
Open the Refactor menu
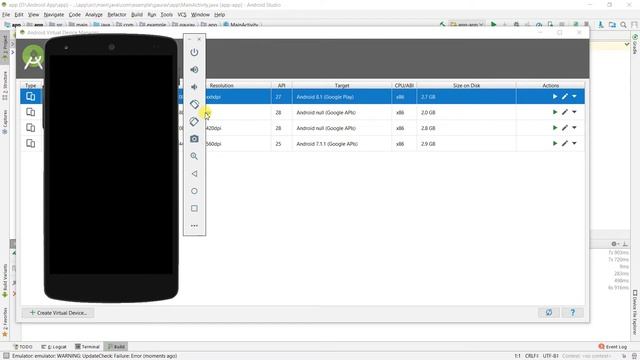click(117, 14)
